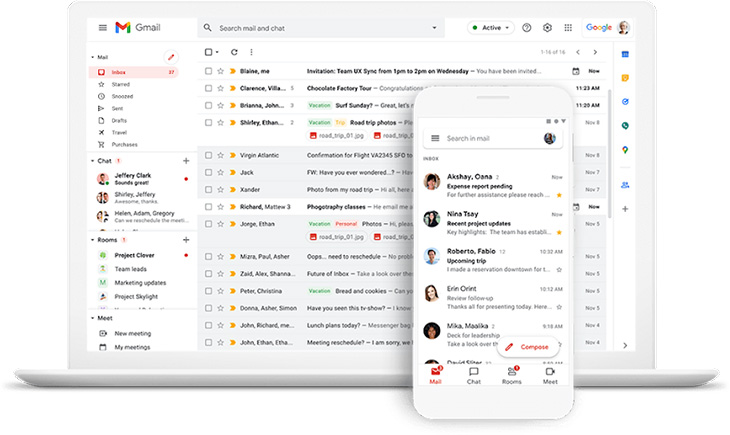
Task: Open the first road_trip_01.jpg attachment chip
Action: (336, 136)
